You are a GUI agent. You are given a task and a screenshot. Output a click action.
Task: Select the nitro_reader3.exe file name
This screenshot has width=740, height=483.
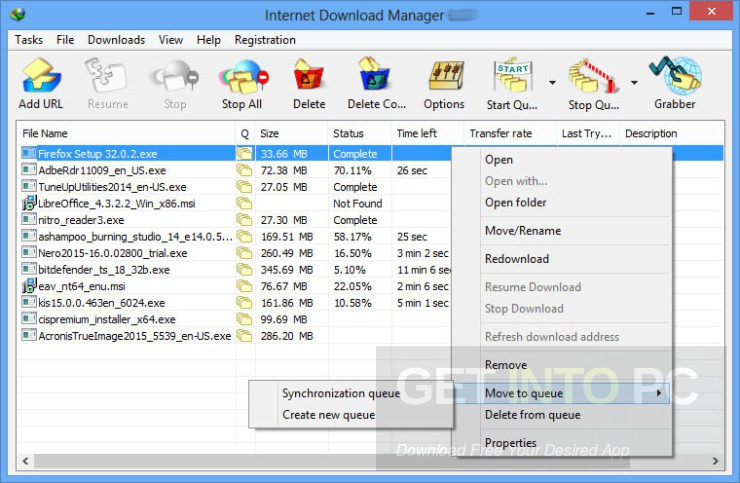tap(81, 220)
